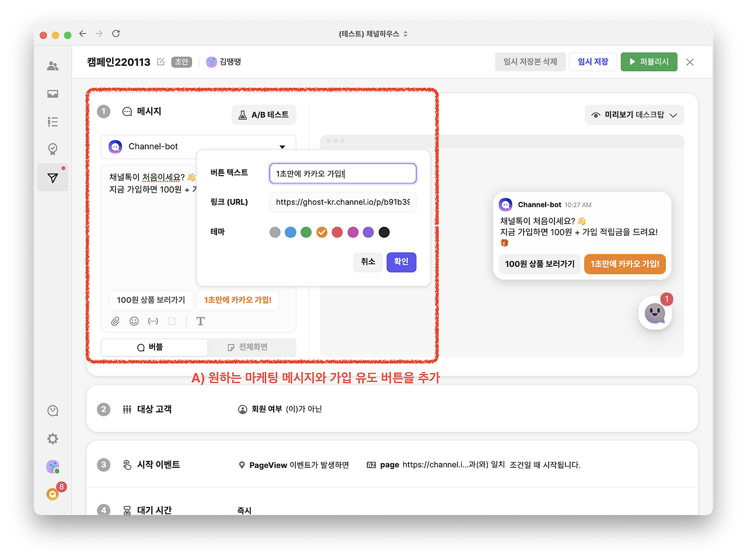Open channel settings gear icon
Viewport: 747px width, 560px height.
click(53, 439)
